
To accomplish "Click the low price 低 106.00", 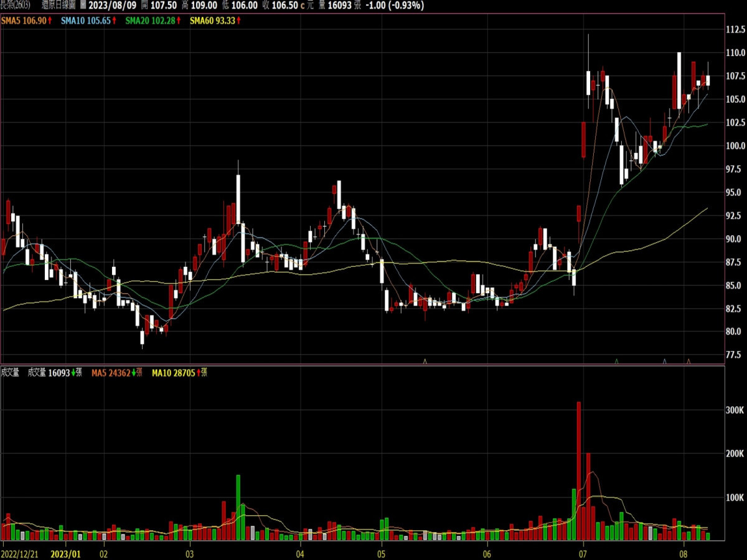I will click(239, 5).
